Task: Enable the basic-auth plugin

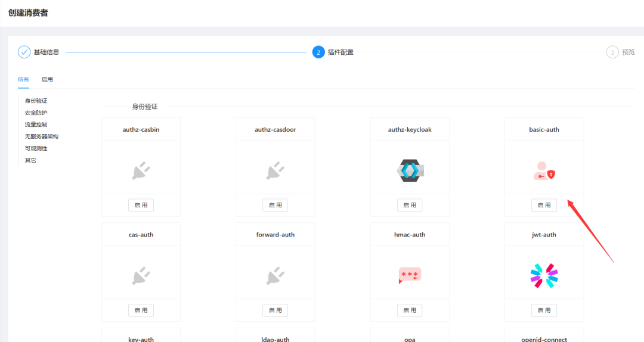Action: 544,205
